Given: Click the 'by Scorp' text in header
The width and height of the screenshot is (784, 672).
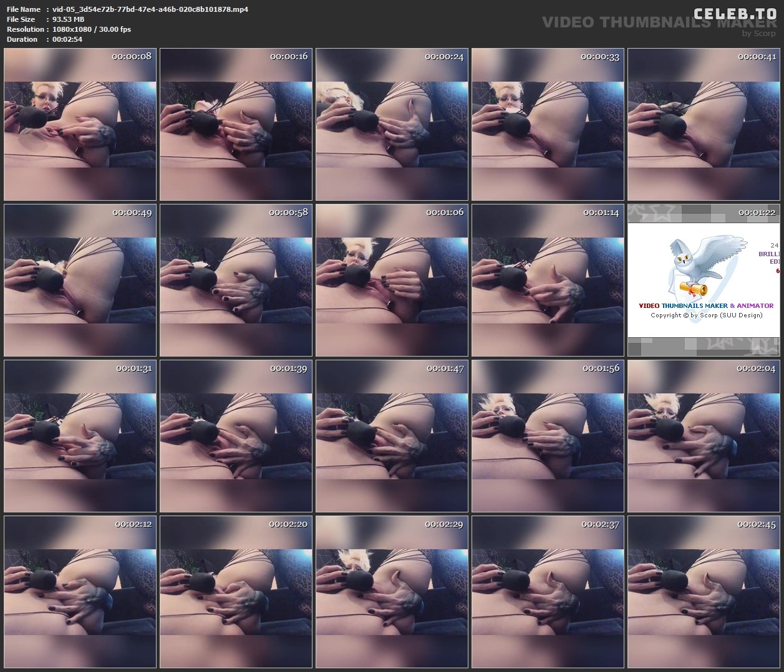Looking at the screenshot, I should coord(758,34).
